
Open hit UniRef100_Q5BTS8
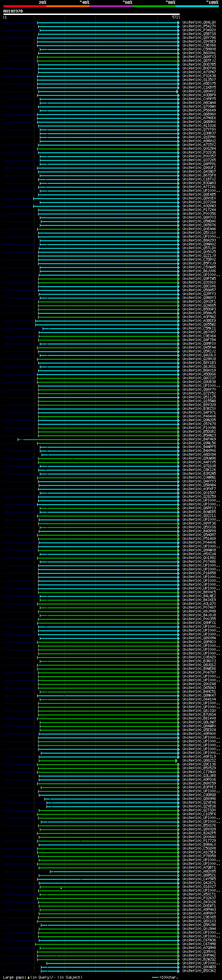pos(199,34)
